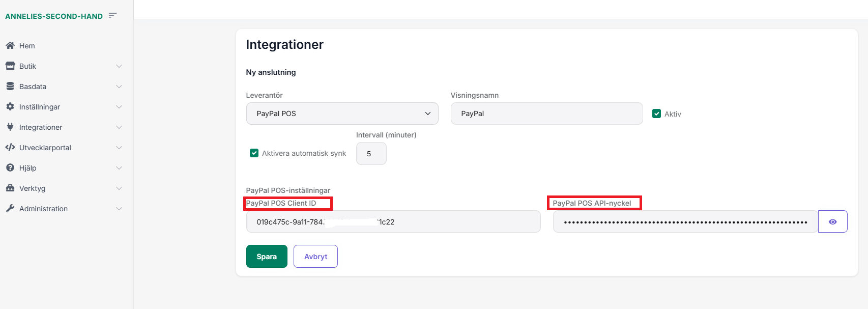Screen dimensions: 868x309
Task: Click the Utvecklarportal code icon
Action: coord(10,147)
